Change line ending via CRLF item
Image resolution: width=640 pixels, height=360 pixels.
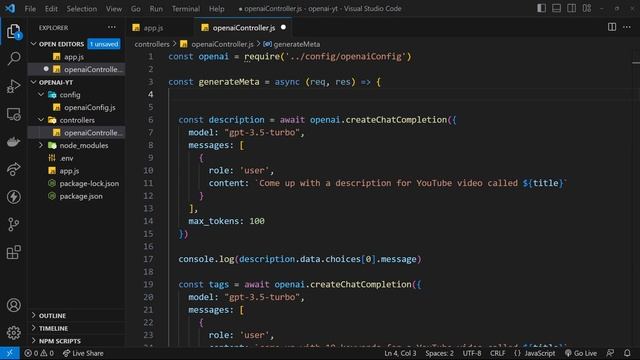[498, 353]
